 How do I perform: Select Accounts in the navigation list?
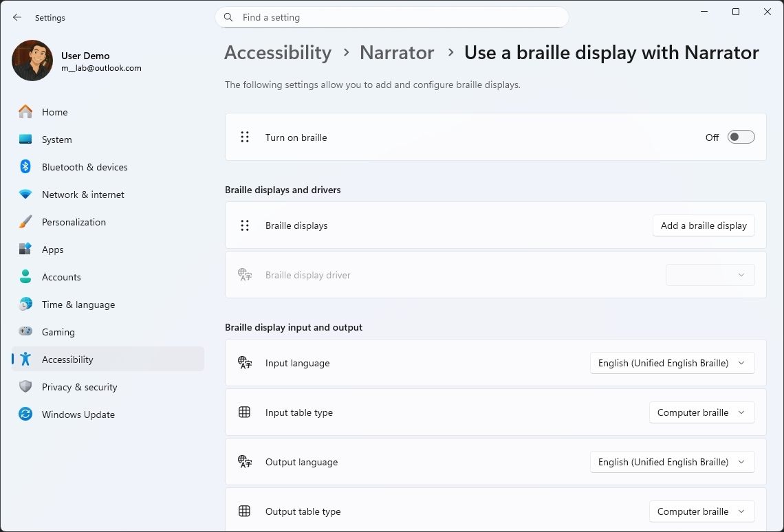point(61,277)
